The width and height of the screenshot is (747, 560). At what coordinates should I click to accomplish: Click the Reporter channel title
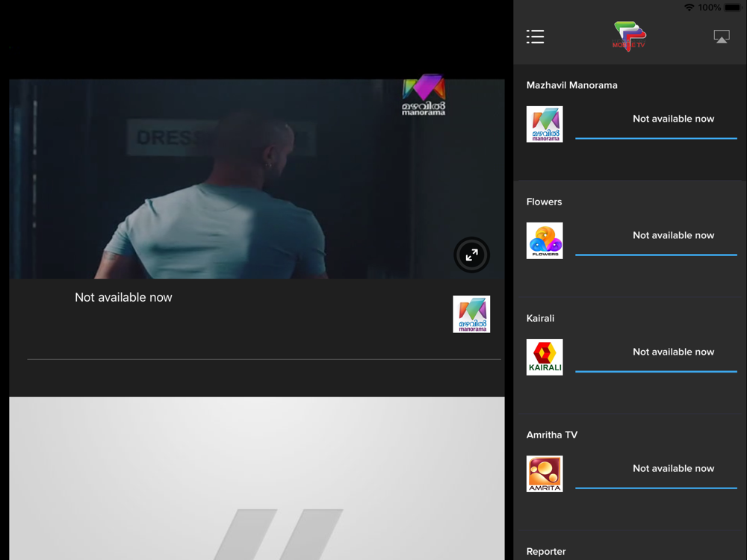tap(546, 552)
